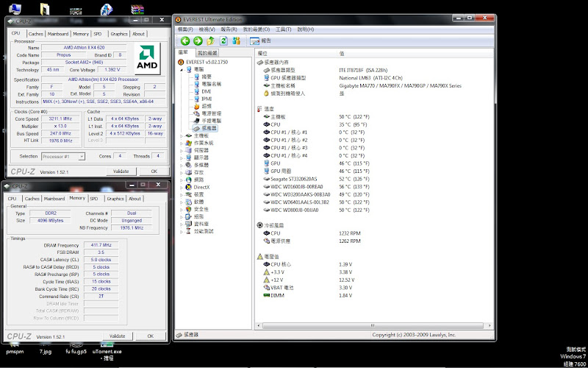This screenshot has width=588, height=368.
Task: Open the Processor #1 selection dropdown
Action: (63, 157)
